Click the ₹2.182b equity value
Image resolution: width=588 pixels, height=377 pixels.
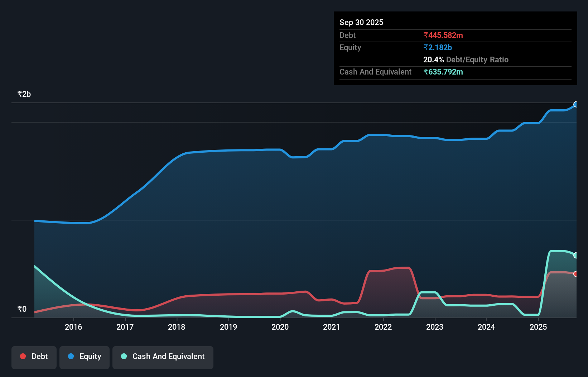pos(438,47)
